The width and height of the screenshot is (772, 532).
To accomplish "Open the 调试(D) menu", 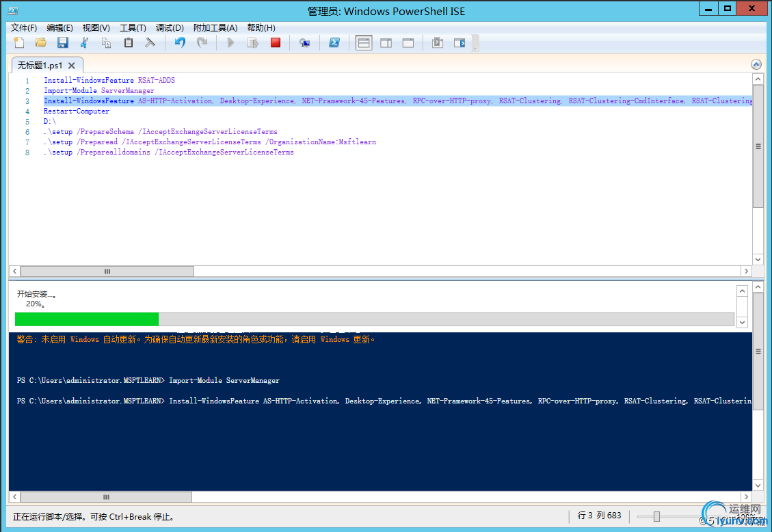I will 170,27.
